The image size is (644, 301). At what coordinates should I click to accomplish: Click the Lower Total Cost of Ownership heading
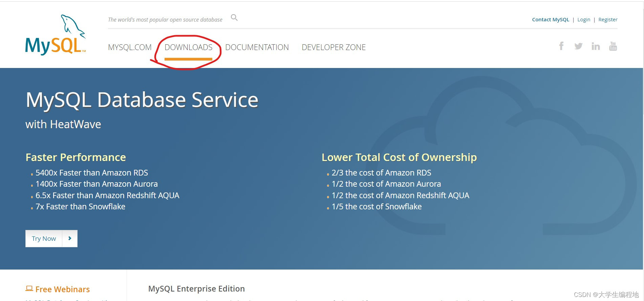point(399,157)
